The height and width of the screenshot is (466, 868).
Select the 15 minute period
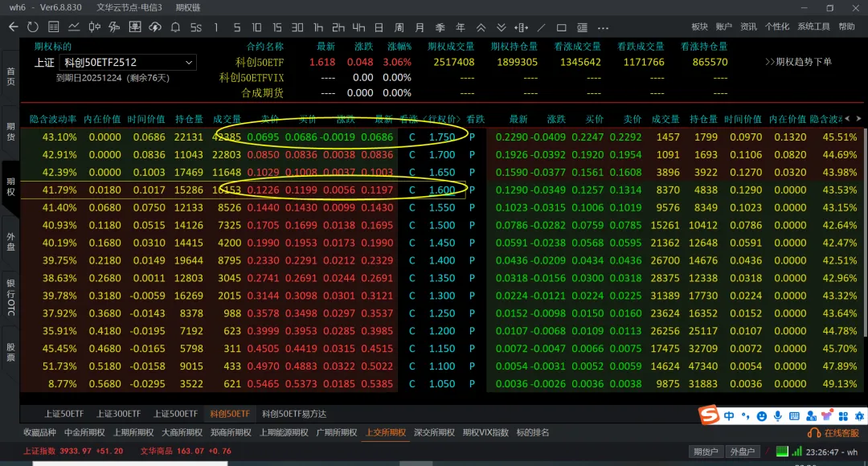pyautogui.click(x=277, y=27)
